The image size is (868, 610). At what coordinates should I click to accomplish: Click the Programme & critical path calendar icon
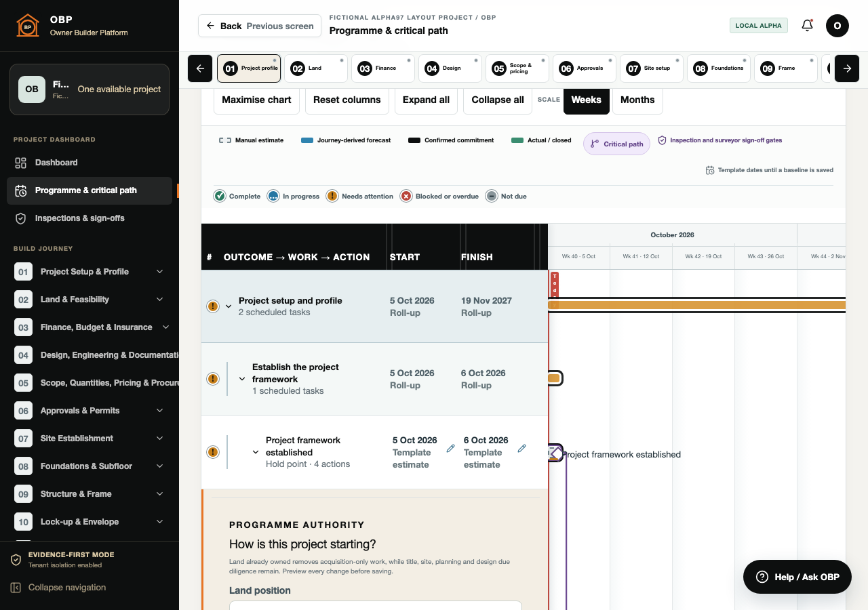tap(21, 190)
